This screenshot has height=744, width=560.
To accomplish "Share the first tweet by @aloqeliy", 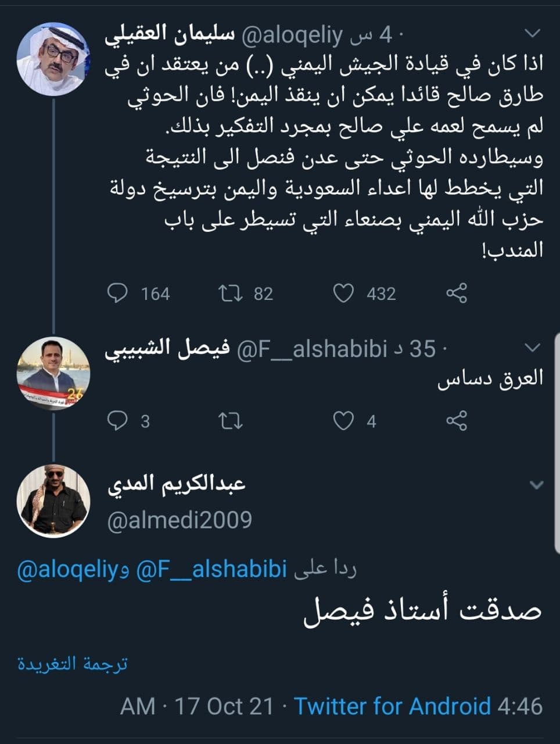I will [x=457, y=293].
